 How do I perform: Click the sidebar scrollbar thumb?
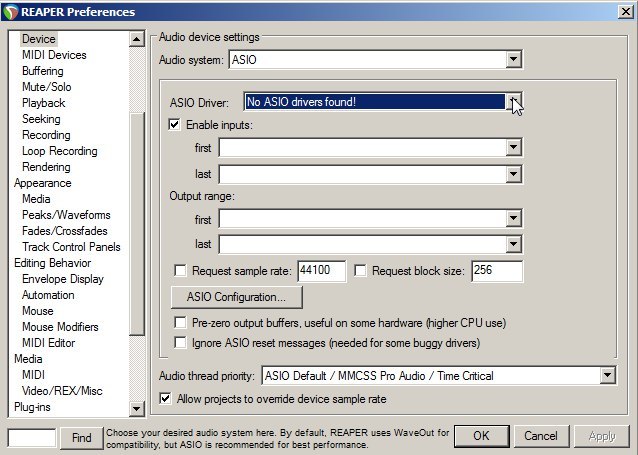point(137,223)
